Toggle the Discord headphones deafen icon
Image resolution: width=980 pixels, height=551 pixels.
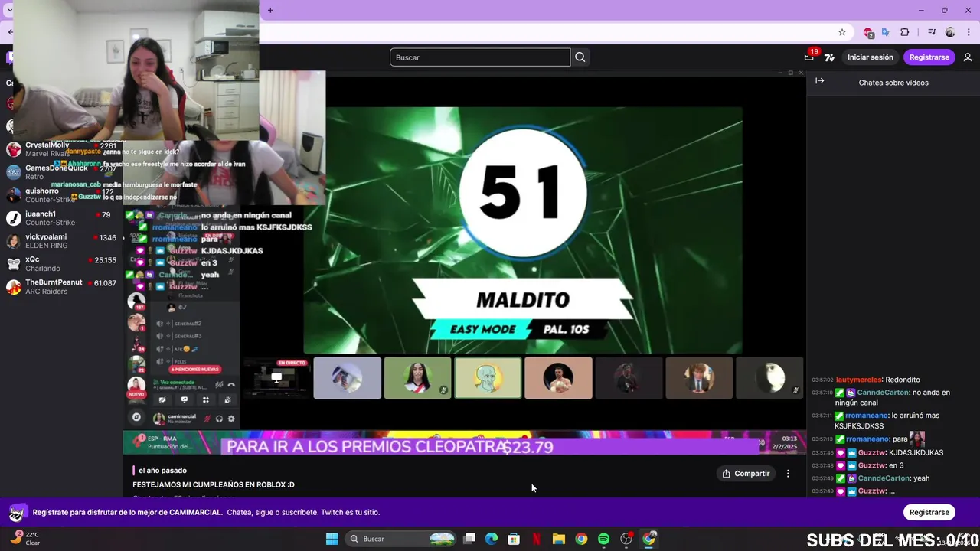(x=219, y=419)
